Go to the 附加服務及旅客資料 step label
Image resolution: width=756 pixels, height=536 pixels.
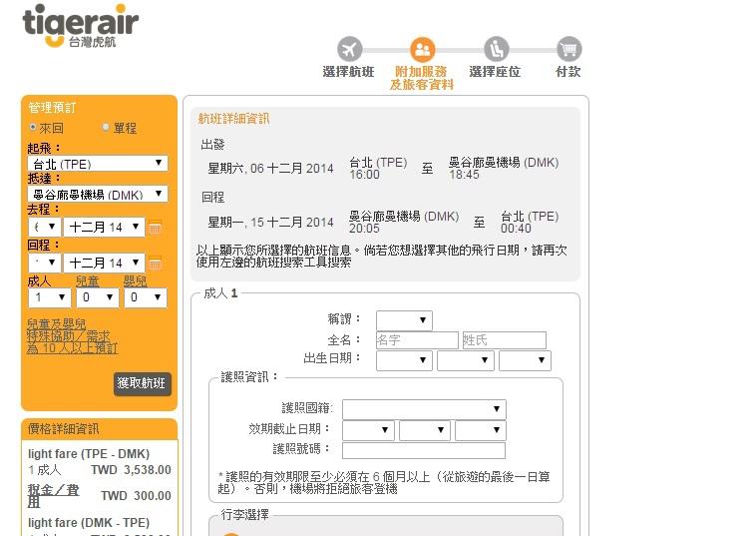[x=422, y=78]
